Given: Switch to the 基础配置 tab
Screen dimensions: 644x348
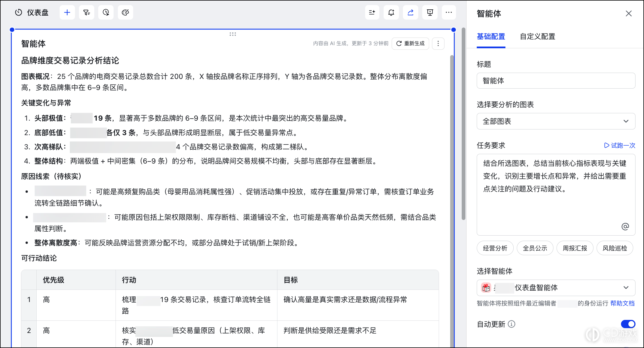Looking at the screenshot, I should [491, 37].
